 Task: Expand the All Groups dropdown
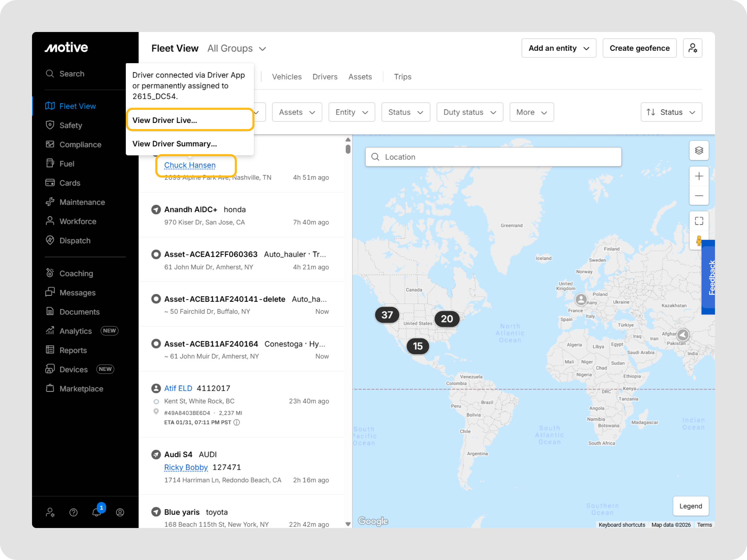[x=237, y=49]
